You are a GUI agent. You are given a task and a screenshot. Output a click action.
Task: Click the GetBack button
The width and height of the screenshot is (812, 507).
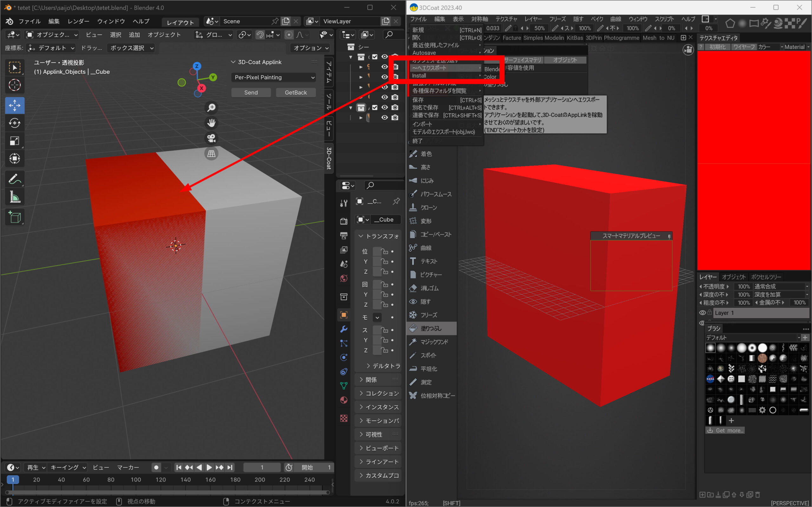point(296,93)
